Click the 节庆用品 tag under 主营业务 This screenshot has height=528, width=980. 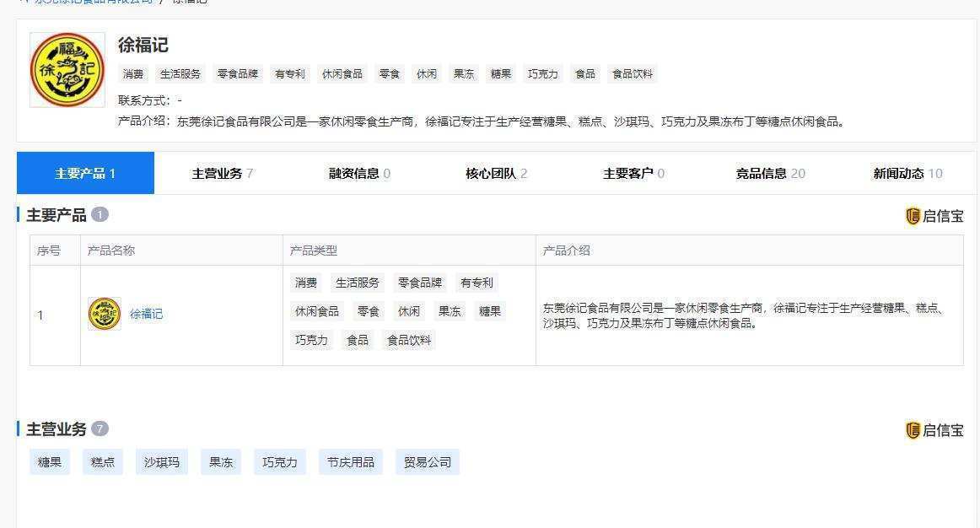click(349, 461)
